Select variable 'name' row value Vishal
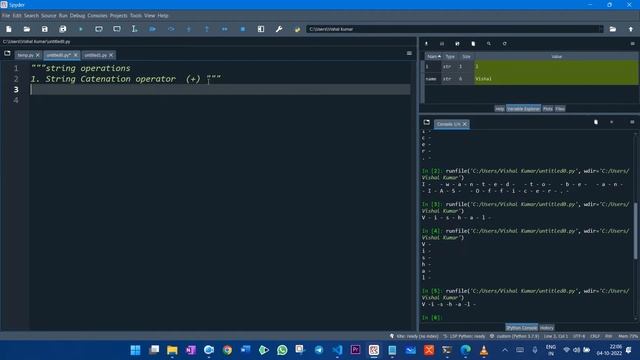Image resolution: width=640 pixels, height=360 pixels. 556,79
